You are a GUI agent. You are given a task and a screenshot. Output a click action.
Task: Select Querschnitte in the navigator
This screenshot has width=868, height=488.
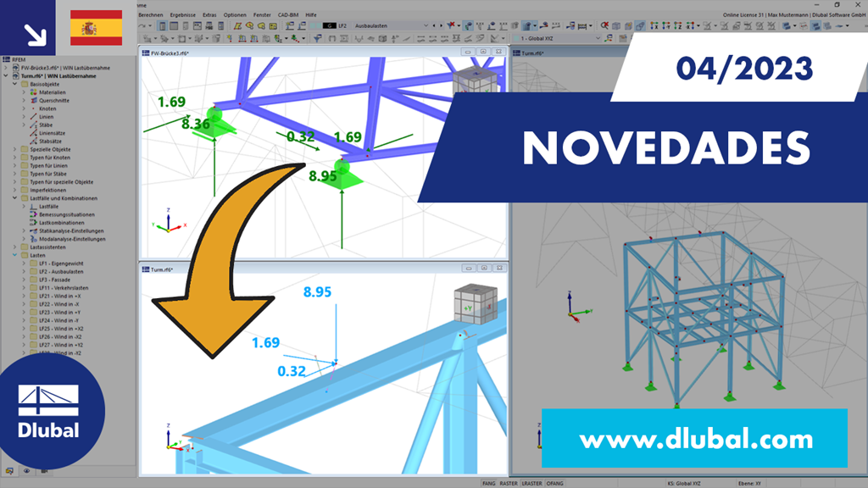(53, 101)
